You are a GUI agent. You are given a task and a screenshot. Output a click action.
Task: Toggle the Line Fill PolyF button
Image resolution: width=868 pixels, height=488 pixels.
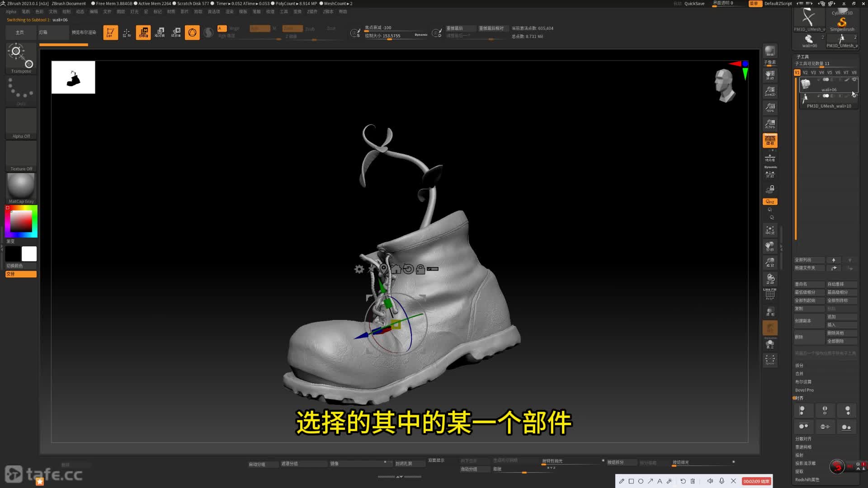770,295
